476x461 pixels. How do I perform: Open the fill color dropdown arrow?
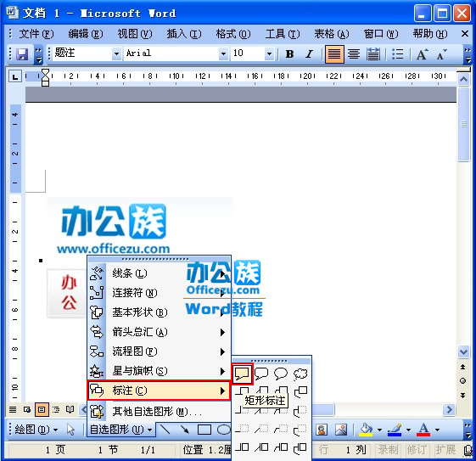[x=379, y=430]
